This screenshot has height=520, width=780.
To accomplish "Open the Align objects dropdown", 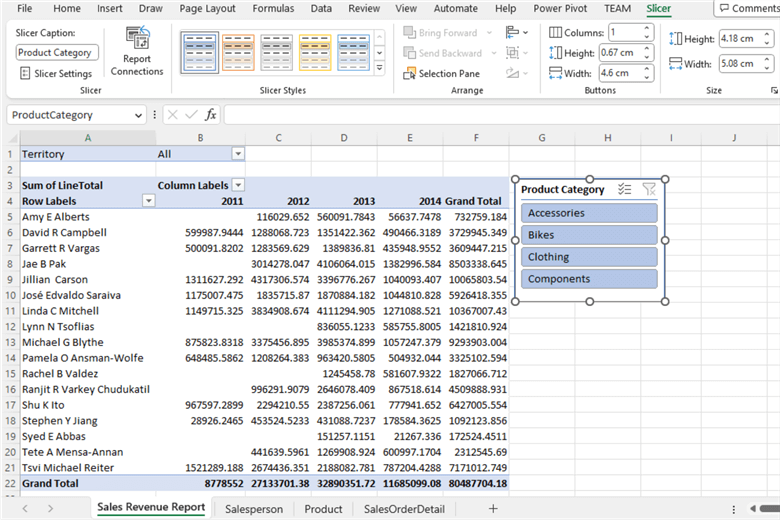I will pos(517,33).
